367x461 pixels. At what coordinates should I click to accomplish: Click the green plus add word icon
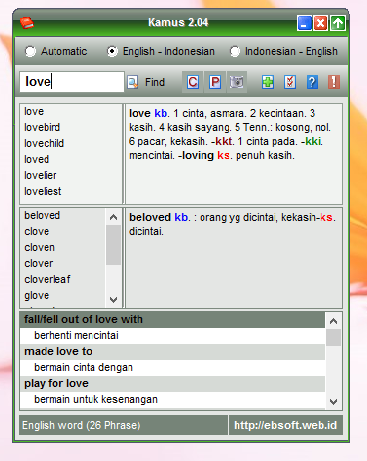(x=268, y=82)
